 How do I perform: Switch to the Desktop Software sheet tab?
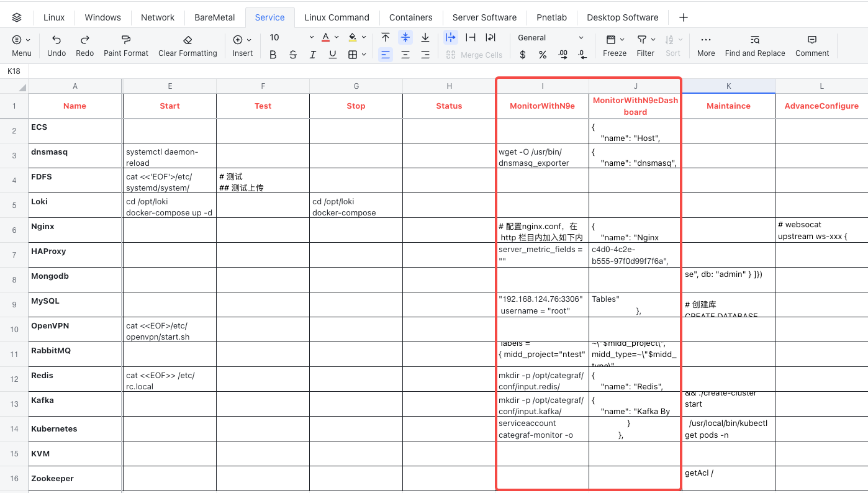[x=623, y=17]
